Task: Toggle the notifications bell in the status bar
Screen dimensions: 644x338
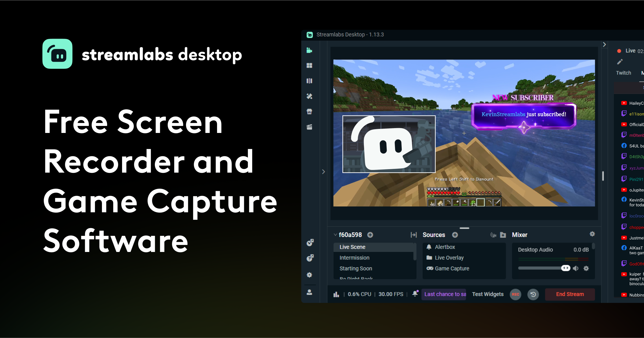Action: pyautogui.click(x=415, y=294)
